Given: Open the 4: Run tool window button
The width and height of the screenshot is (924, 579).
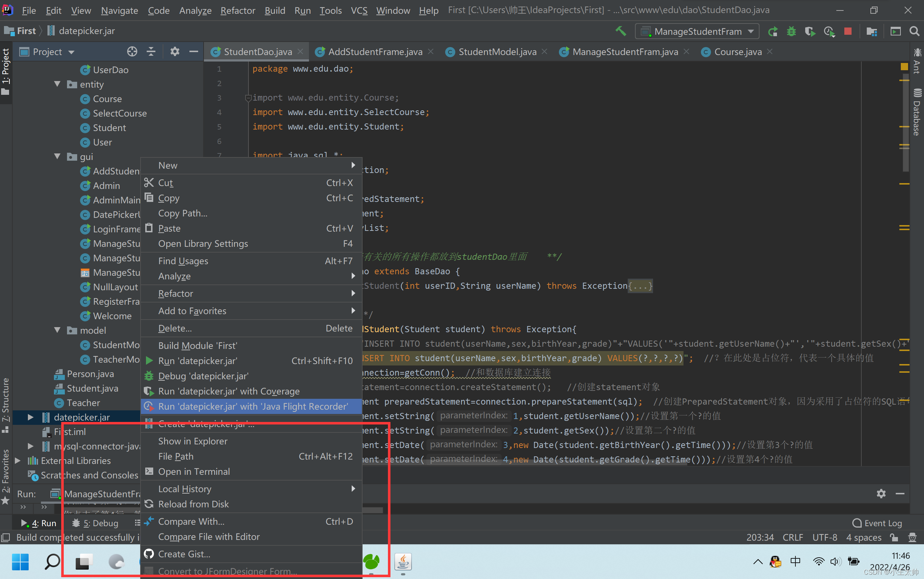Looking at the screenshot, I should 39,523.
